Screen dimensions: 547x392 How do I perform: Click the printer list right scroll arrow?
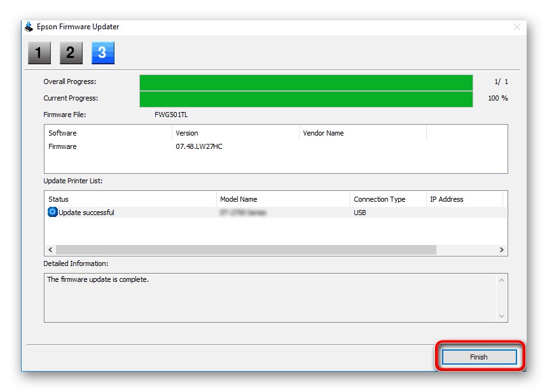point(501,249)
